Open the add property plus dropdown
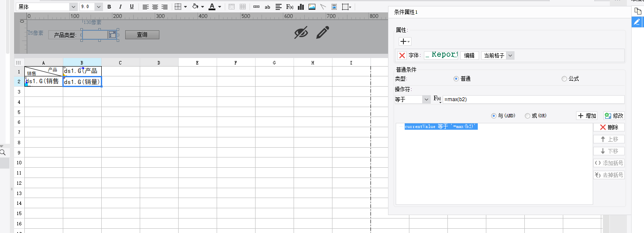This screenshot has width=644, height=233. point(405,41)
